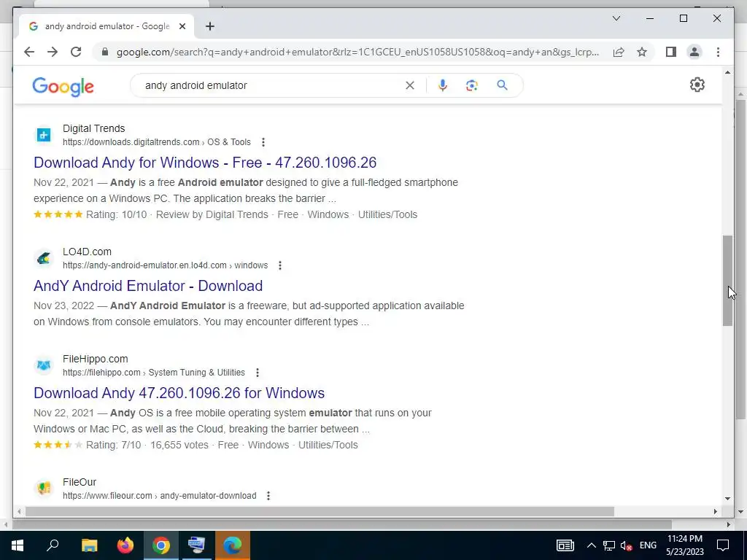747x560 pixels.
Task: Open network status in system tray
Action: [609, 545]
